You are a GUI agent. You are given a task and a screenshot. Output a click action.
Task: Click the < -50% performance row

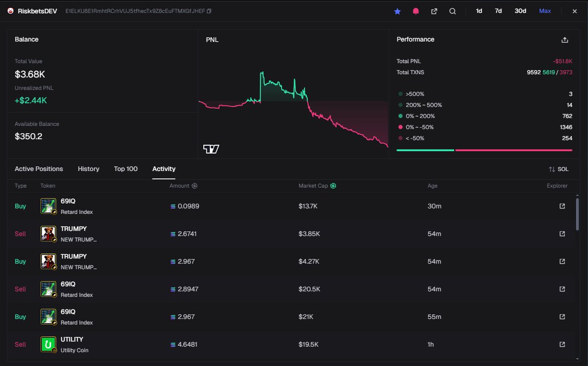484,138
